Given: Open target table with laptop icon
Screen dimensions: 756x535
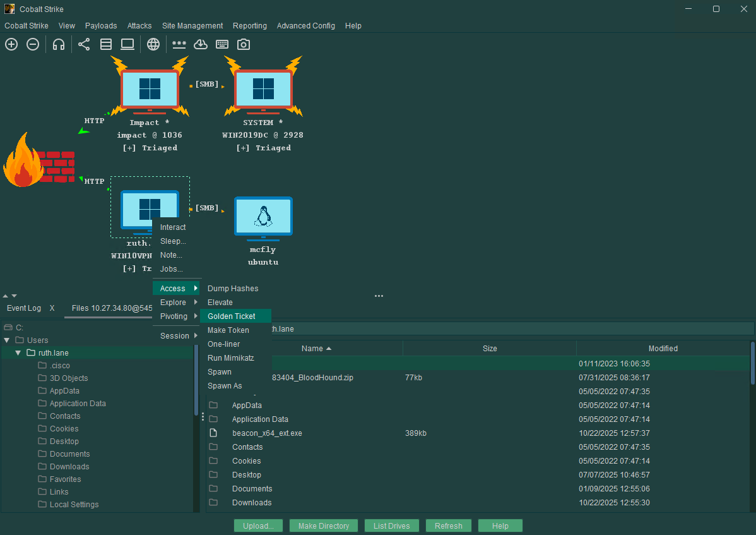Looking at the screenshot, I should [127, 44].
